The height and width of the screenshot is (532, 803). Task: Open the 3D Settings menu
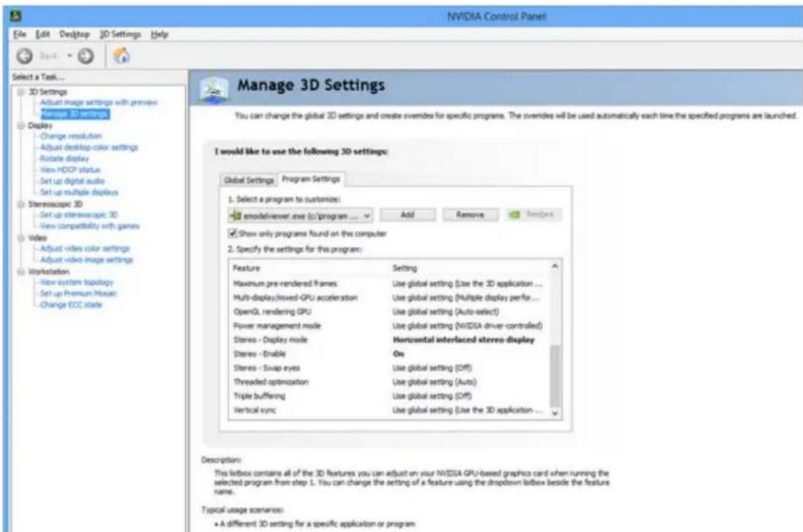120,34
